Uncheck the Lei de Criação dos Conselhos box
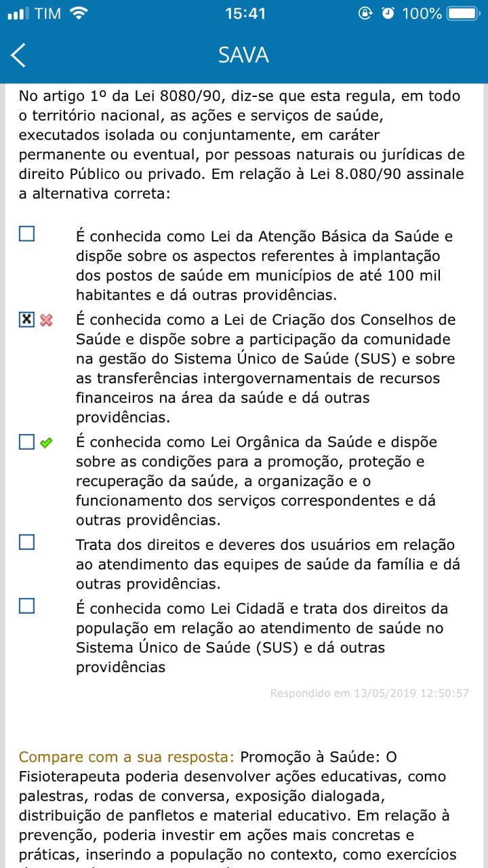The width and height of the screenshot is (488, 868). 26,319
